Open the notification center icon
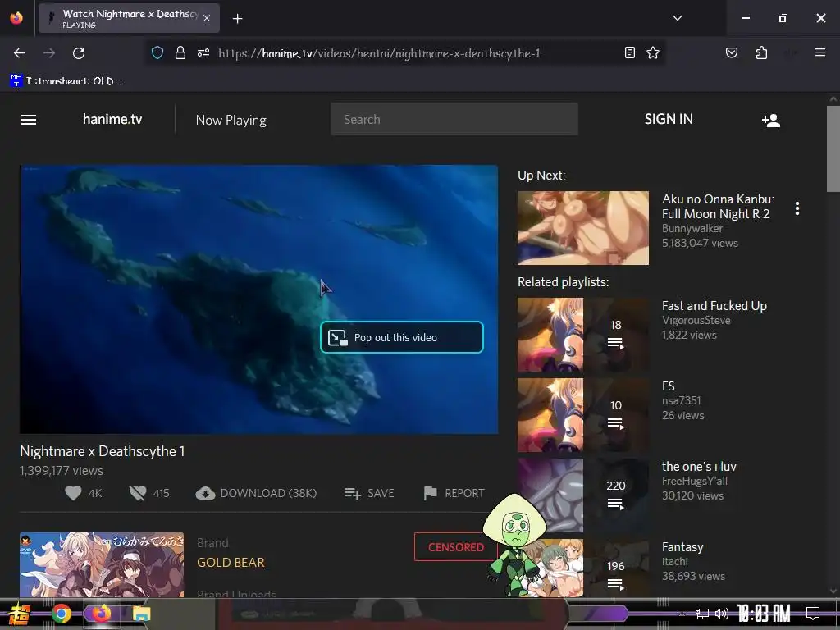The height and width of the screenshot is (630, 840). click(813, 614)
